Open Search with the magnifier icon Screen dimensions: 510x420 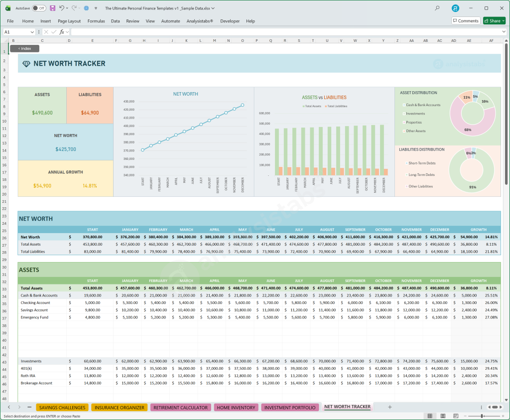437,8
